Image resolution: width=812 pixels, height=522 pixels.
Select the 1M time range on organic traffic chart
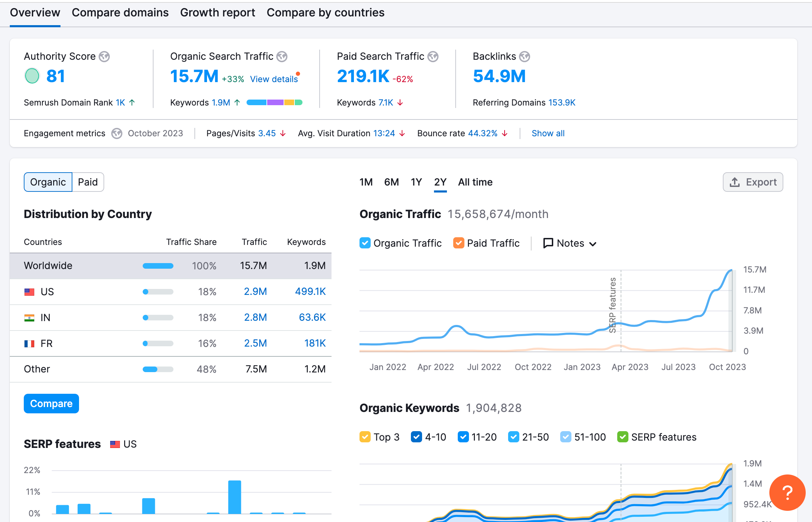(x=366, y=182)
